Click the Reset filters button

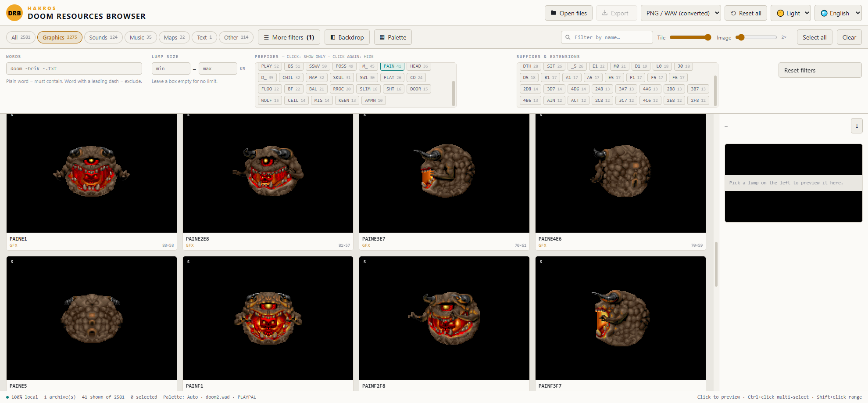[x=820, y=70]
